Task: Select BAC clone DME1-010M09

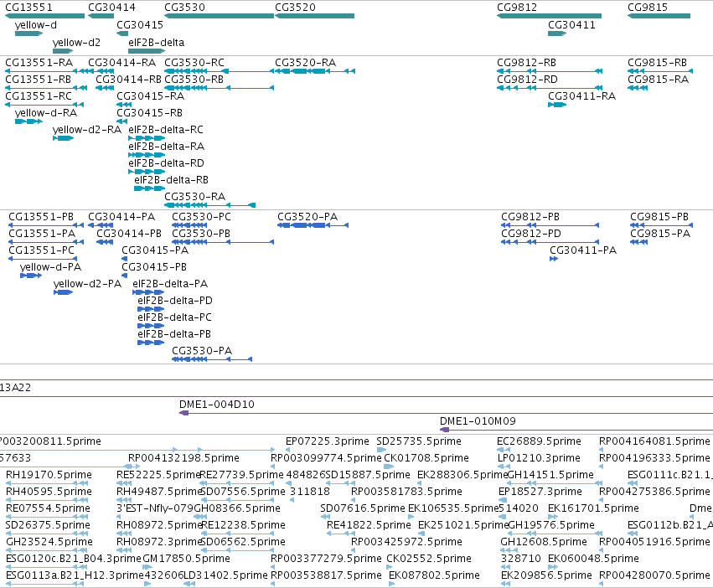Action: [576, 430]
